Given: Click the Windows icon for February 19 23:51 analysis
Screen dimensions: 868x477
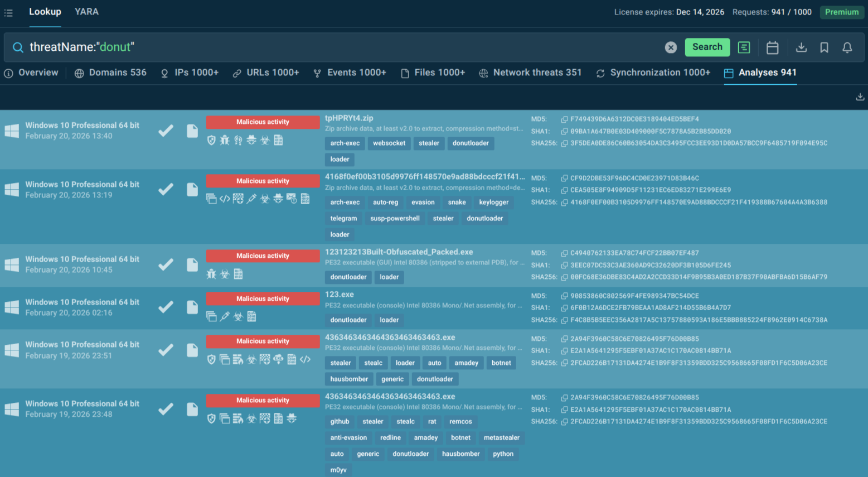Looking at the screenshot, I should (12, 350).
